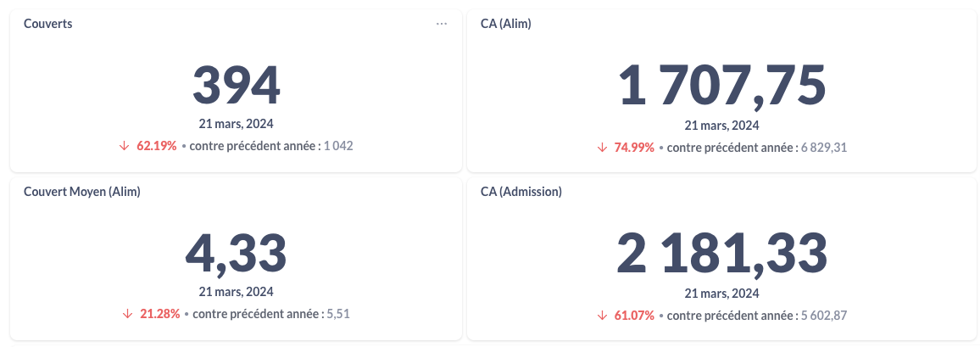Click the 21.28% decrease percentage
The width and height of the screenshot is (980, 347).
(x=160, y=314)
